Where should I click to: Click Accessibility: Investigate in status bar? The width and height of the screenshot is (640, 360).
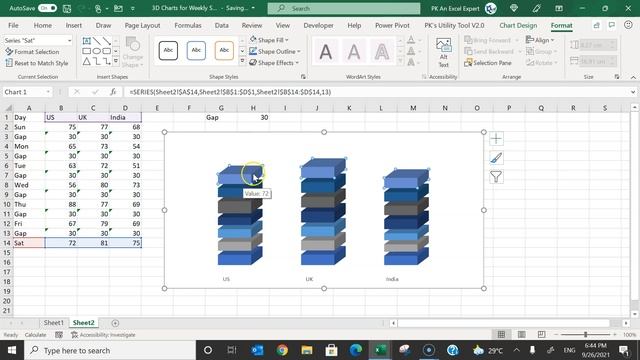click(104, 335)
